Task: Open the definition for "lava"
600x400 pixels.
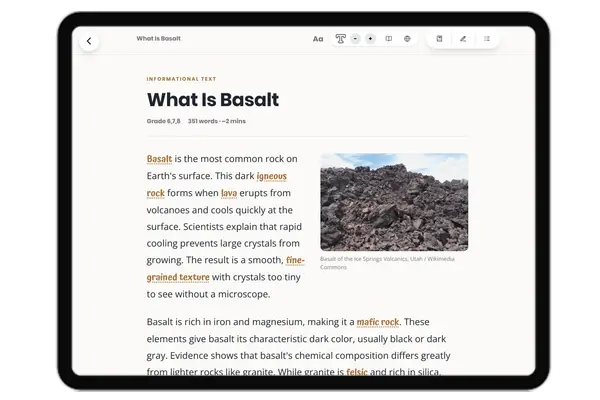Action: click(x=229, y=193)
